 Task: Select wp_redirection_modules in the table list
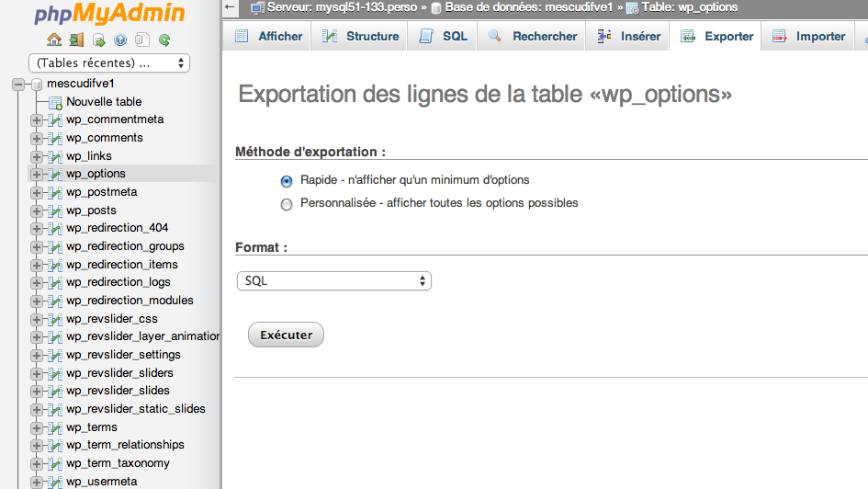pos(130,301)
